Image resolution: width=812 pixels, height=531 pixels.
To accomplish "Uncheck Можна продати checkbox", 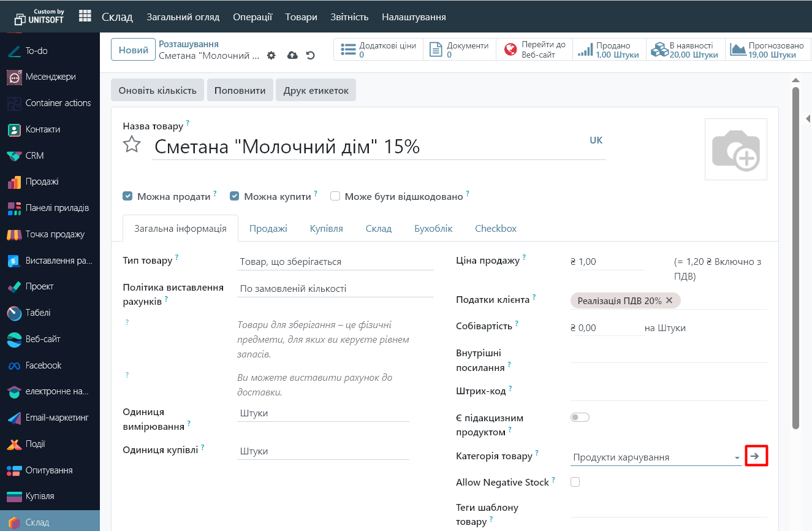I will (x=127, y=196).
